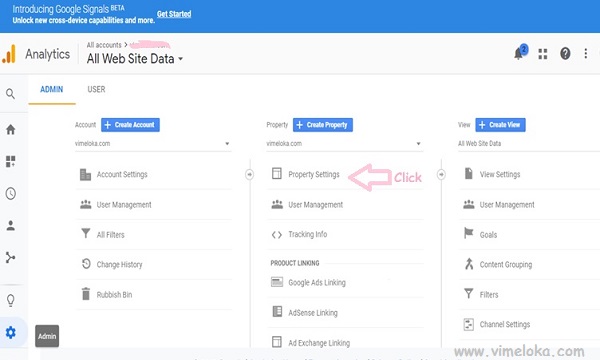Click the Account Settings building icon

[x=85, y=174]
